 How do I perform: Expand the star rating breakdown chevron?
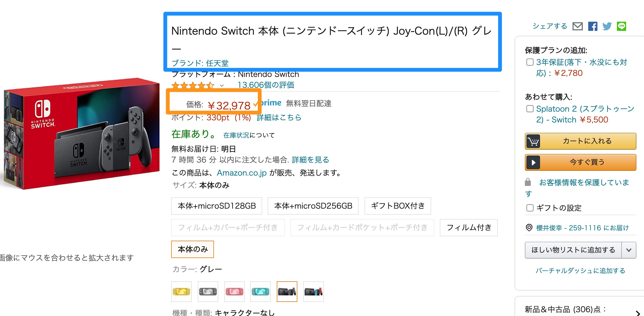[x=222, y=86]
